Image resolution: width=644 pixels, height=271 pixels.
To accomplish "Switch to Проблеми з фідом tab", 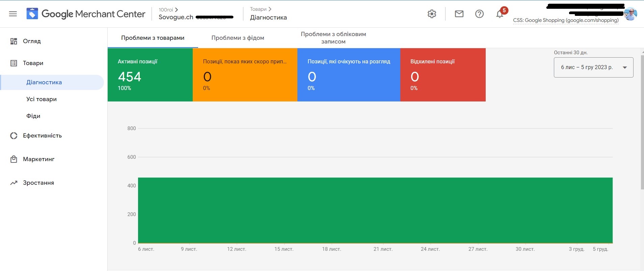I will pos(238,38).
